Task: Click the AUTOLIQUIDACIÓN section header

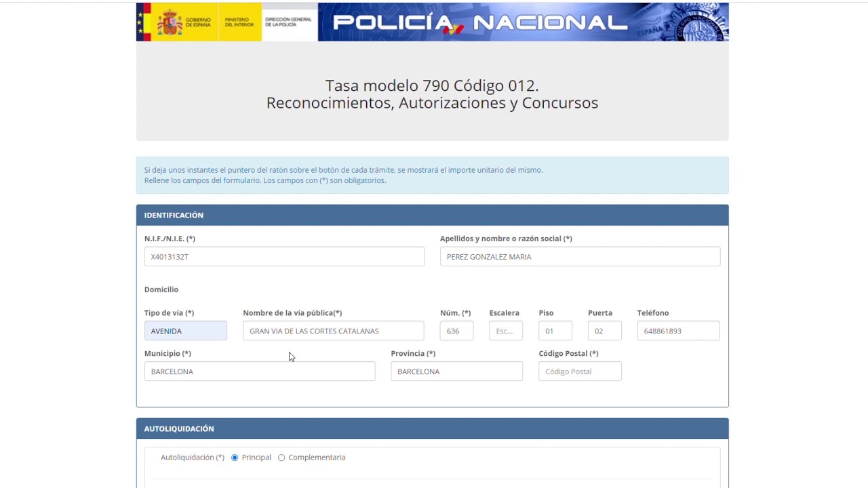Action: click(433, 428)
